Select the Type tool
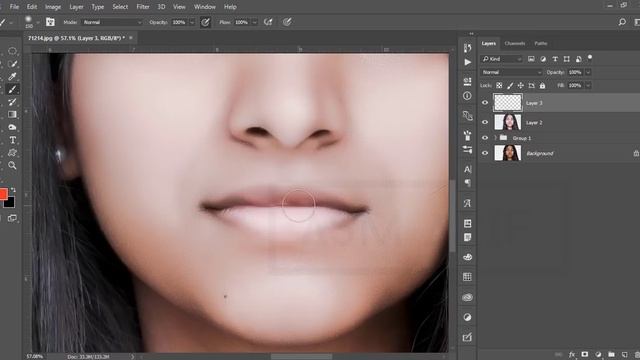The height and width of the screenshot is (360, 640). (12, 140)
